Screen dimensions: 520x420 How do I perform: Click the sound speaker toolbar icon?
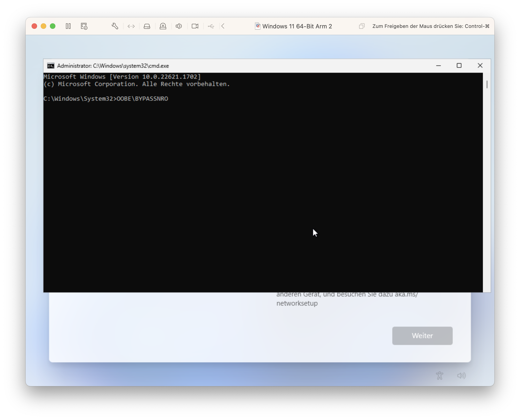click(x=179, y=26)
